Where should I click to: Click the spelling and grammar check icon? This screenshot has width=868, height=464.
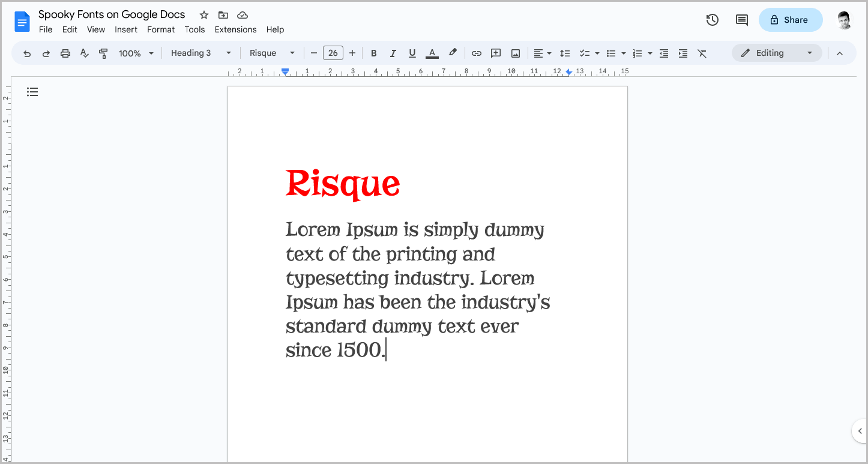click(84, 53)
